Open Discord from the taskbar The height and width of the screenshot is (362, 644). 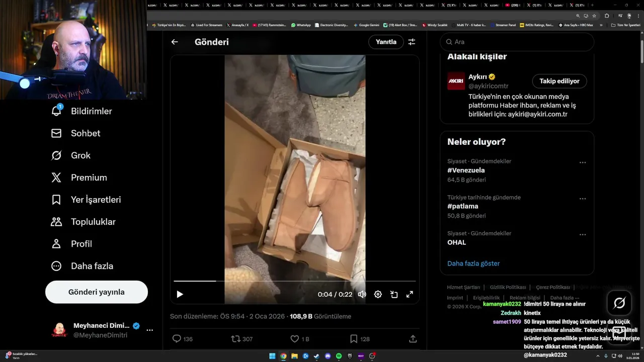[x=328, y=356]
